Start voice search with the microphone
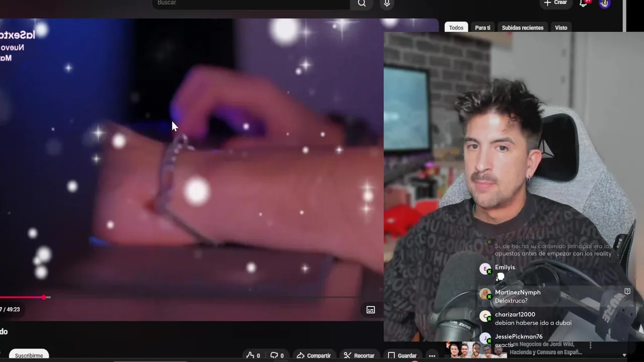 tap(386, 4)
